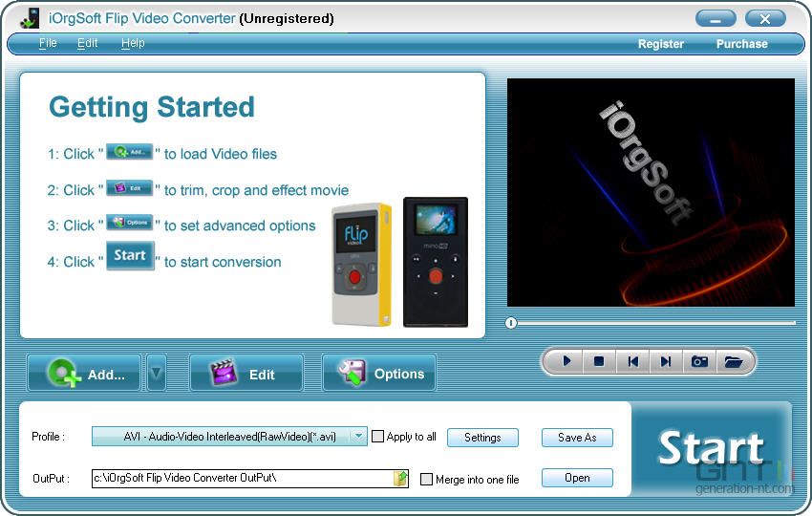Screen dimensions: 812x516
Task: Close the converter window
Action: point(765,19)
